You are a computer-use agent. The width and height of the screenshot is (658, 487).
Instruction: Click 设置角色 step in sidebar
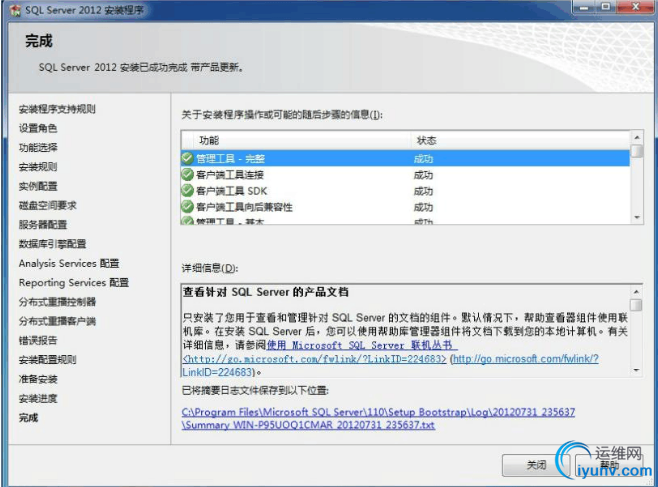pos(38,128)
